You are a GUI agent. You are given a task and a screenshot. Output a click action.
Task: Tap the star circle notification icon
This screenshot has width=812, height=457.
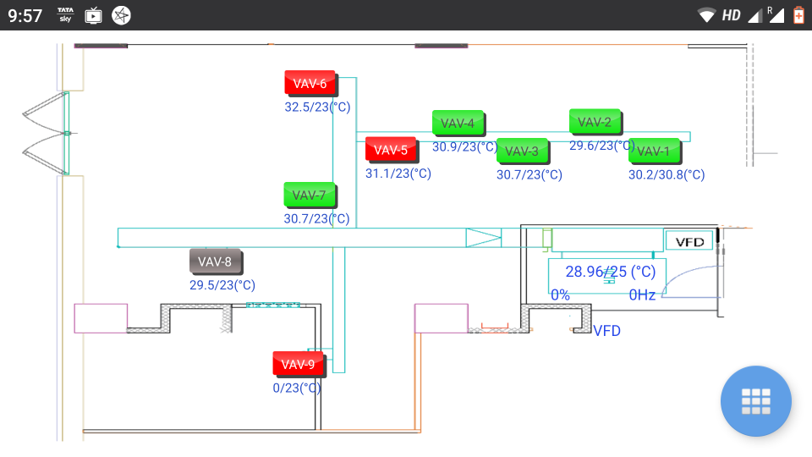121,15
